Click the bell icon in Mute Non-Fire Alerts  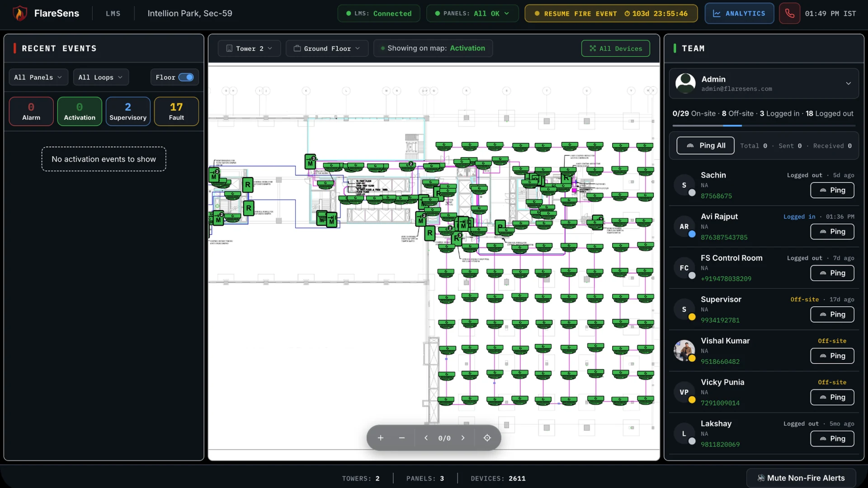pos(761,478)
